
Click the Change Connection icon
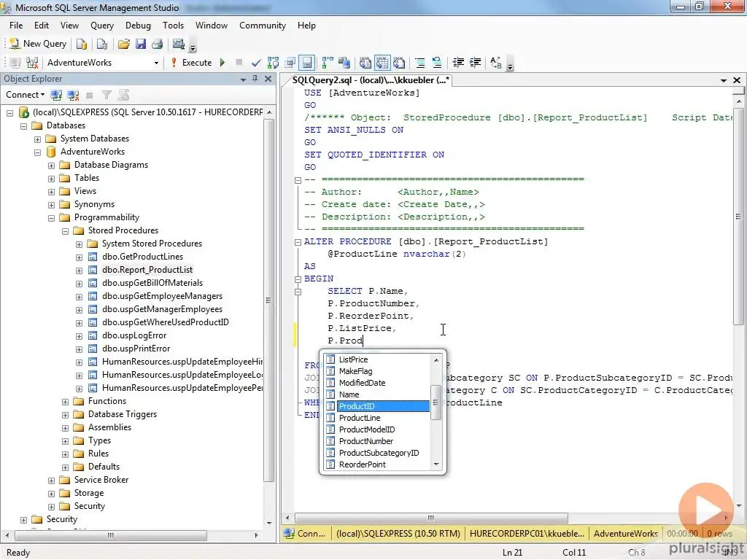[32, 63]
